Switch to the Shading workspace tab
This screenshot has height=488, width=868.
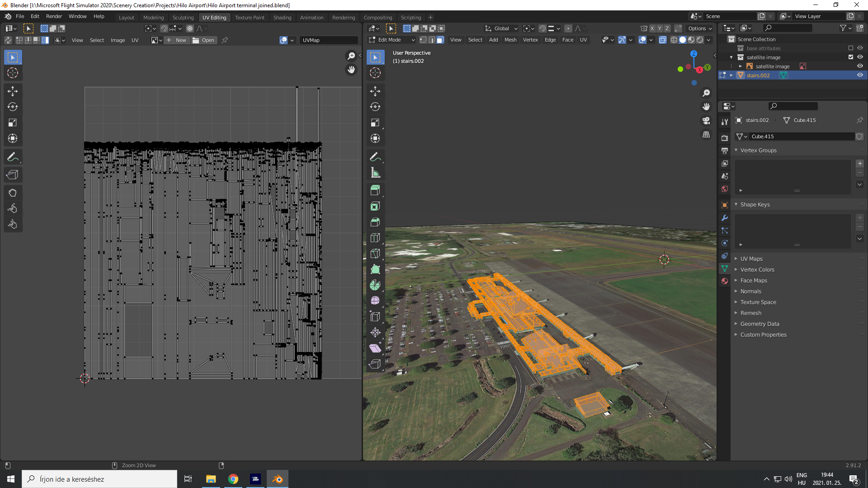tap(282, 17)
